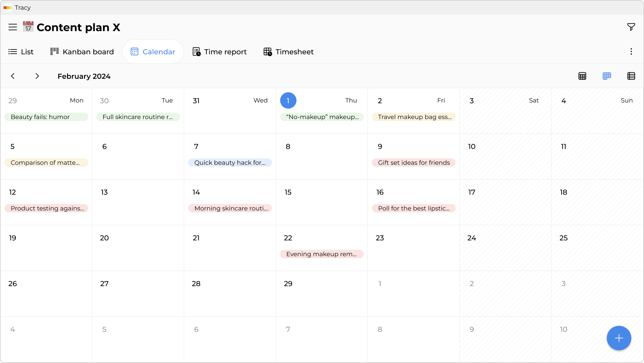The width and height of the screenshot is (644, 363).
Task: Click the List view bullet icon
Action: pos(12,51)
